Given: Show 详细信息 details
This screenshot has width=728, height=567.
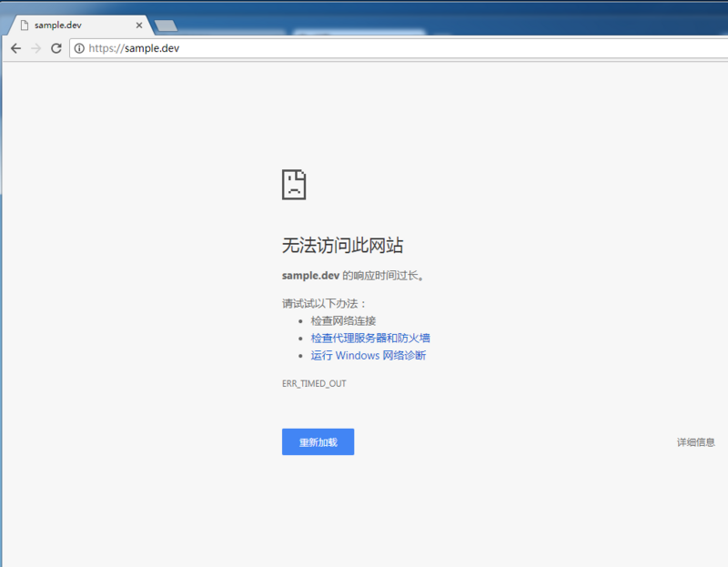Looking at the screenshot, I should coord(695,442).
